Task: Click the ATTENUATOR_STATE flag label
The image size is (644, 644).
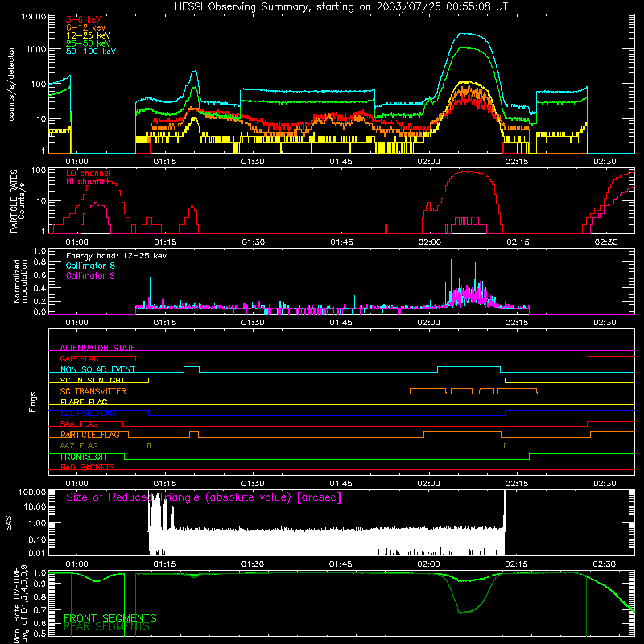Action: tap(97, 348)
